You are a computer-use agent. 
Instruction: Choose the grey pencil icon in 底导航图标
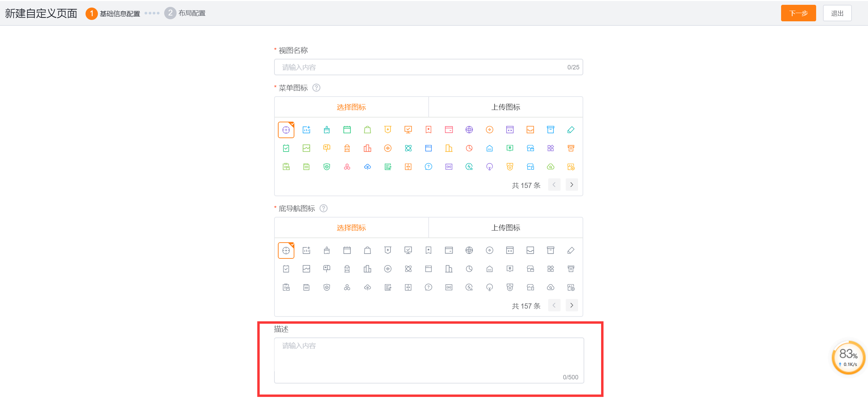571,251
